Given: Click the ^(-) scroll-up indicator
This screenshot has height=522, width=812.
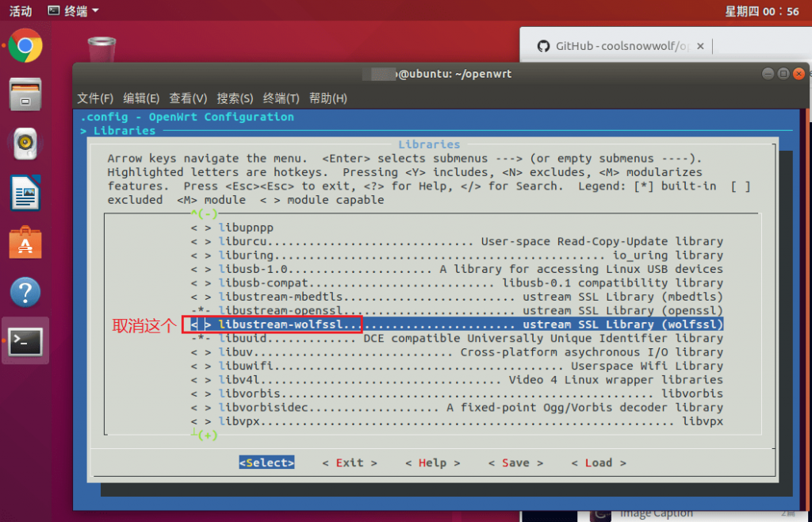Looking at the screenshot, I should 204,213.
